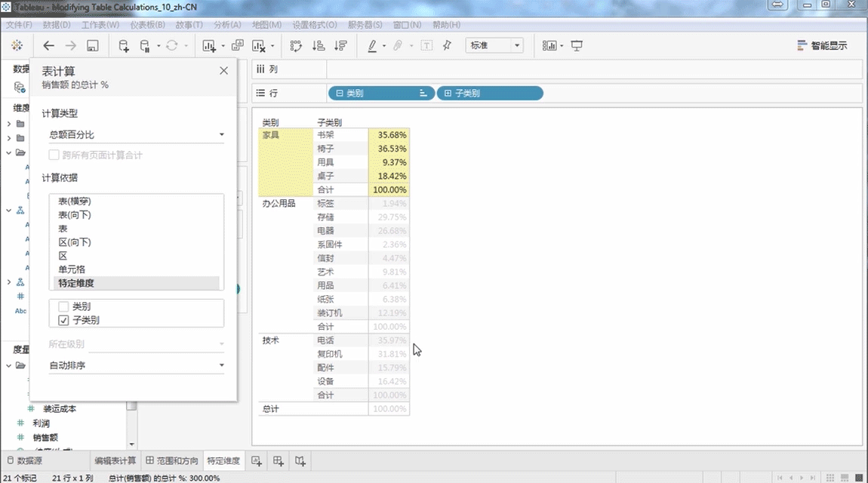The width and height of the screenshot is (868, 483).
Task: Uncheck the 子类别 checkbox
Action: (x=63, y=320)
